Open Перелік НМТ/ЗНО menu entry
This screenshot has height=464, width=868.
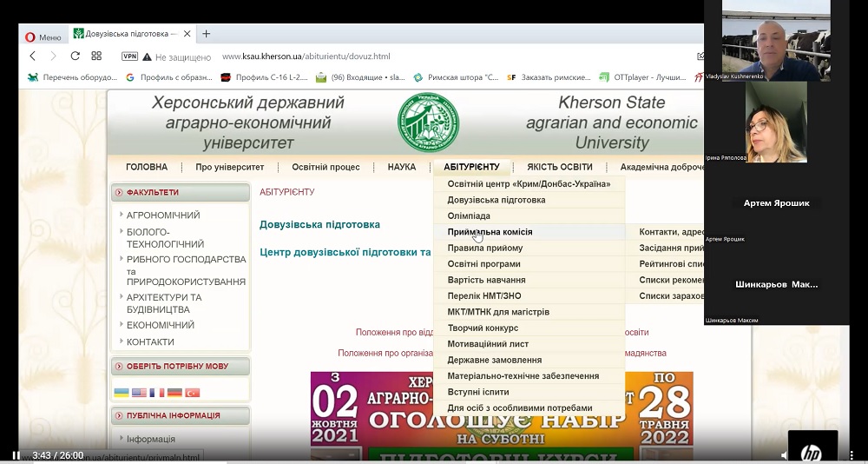click(x=529, y=296)
